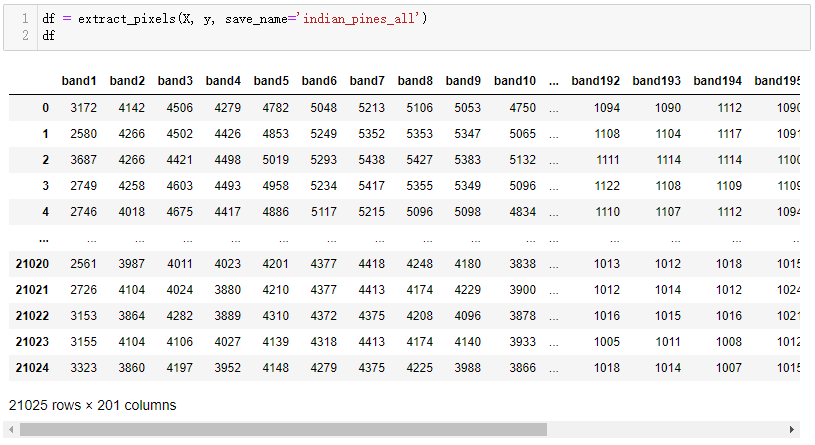Viewport: 815px width, 445px height.
Task: Click the right arrow of the horizontal scrollbar
Action: pos(792,429)
